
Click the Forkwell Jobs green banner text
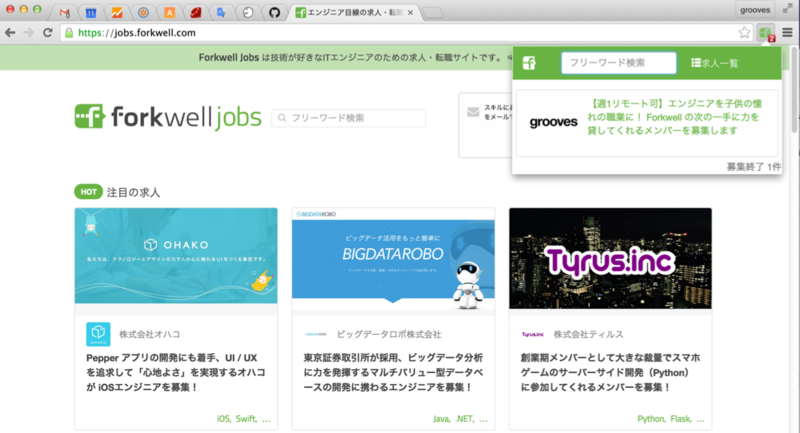click(x=351, y=58)
